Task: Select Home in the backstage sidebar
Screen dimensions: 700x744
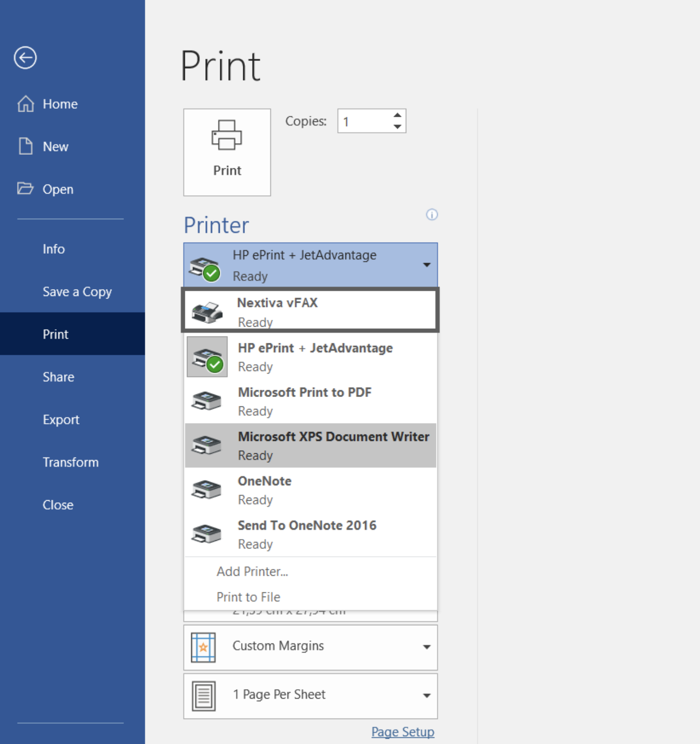Action: click(72, 104)
